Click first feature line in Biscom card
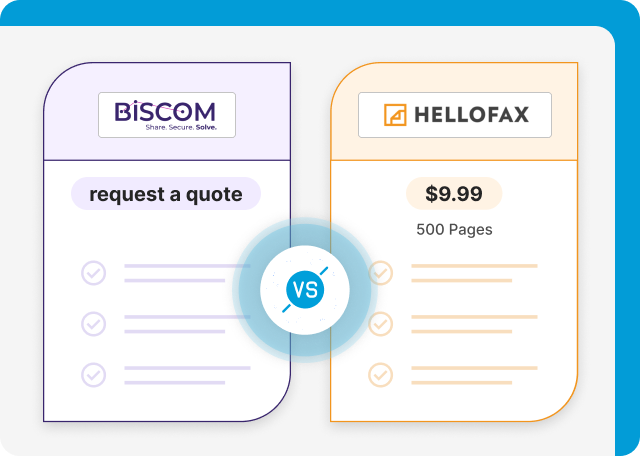640x456 pixels. tap(185, 273)
